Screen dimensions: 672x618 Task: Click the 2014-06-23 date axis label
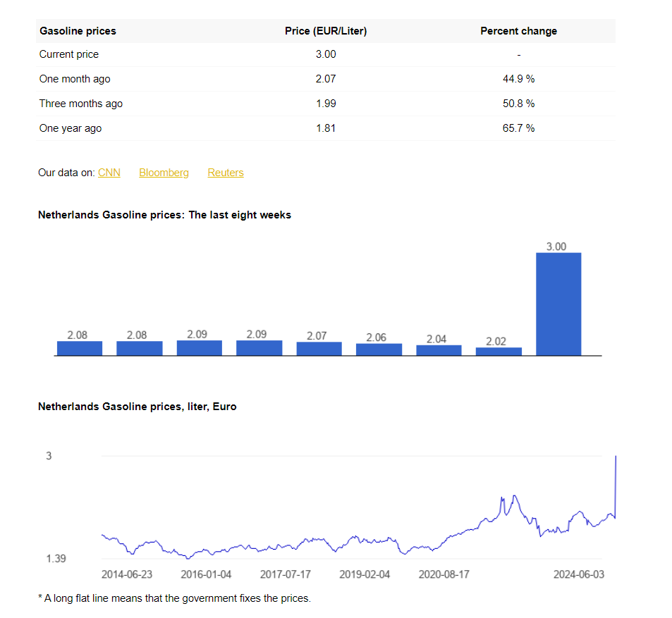click(x=127, y=574)
